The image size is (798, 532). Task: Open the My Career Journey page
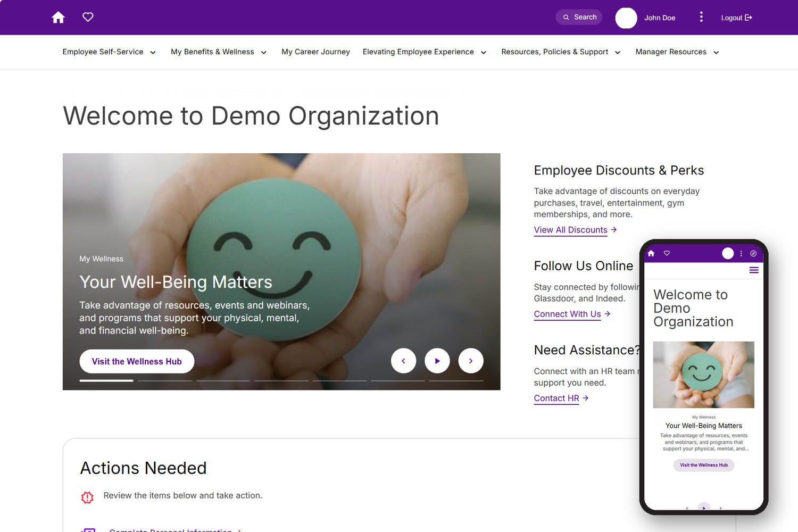tap(315, 52)
